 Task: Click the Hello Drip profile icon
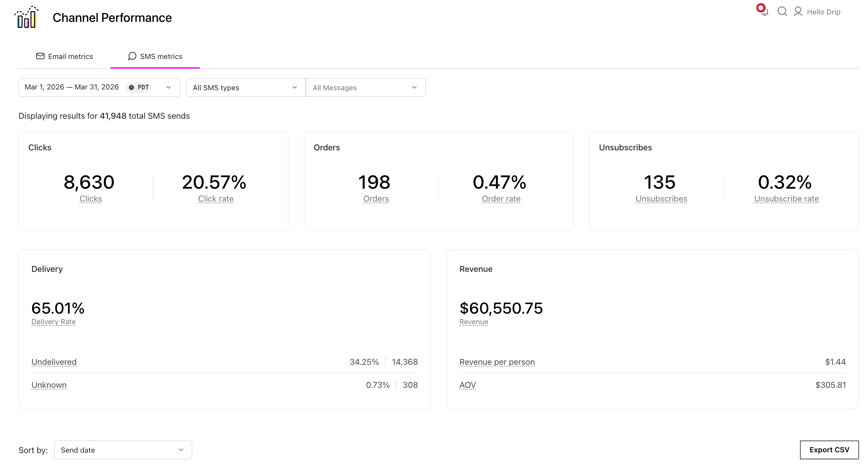pos(798,12)
